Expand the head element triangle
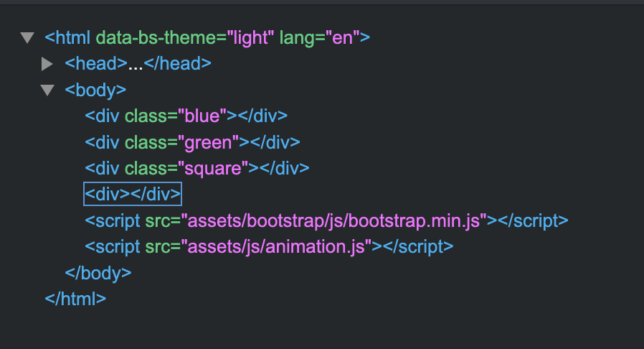The image size is (644, 349). tap(47, 64)
